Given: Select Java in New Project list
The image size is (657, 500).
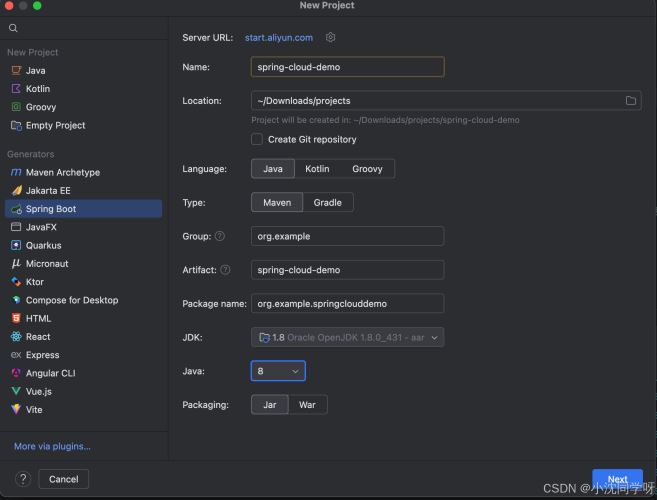Looking at the screenshot, I should 83,70.
